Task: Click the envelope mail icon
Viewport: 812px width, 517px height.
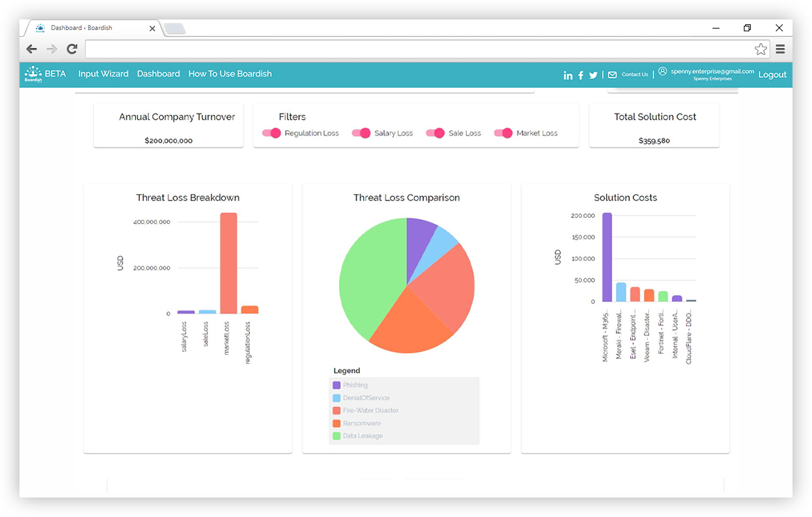Action: point(612,75)
